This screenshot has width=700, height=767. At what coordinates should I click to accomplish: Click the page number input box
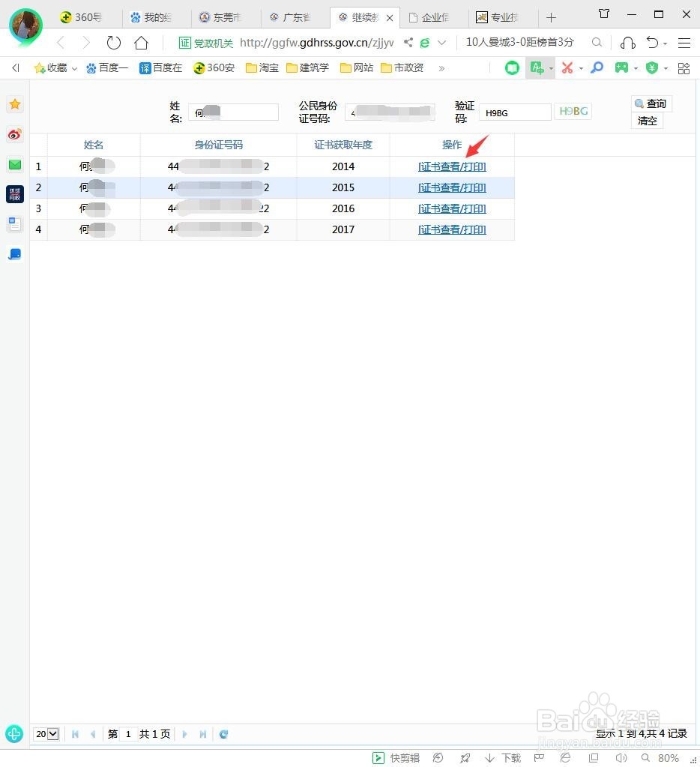[x=128, y=734]
